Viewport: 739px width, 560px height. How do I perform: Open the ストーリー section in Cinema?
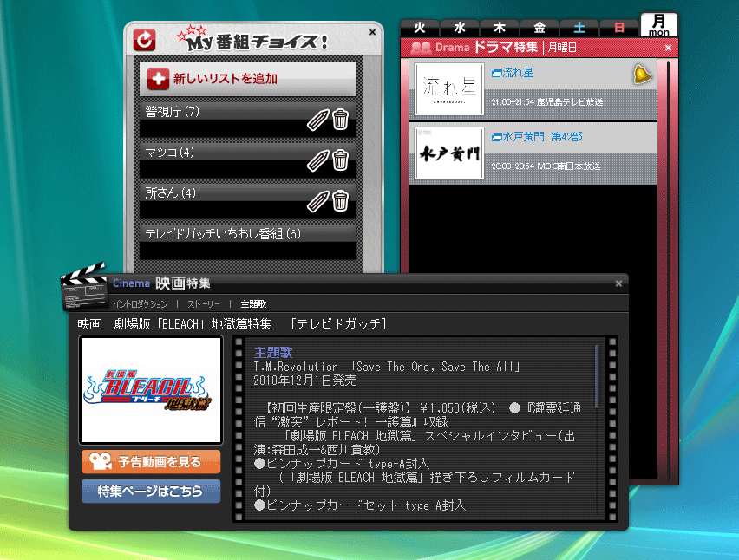(x=204, y=304)
